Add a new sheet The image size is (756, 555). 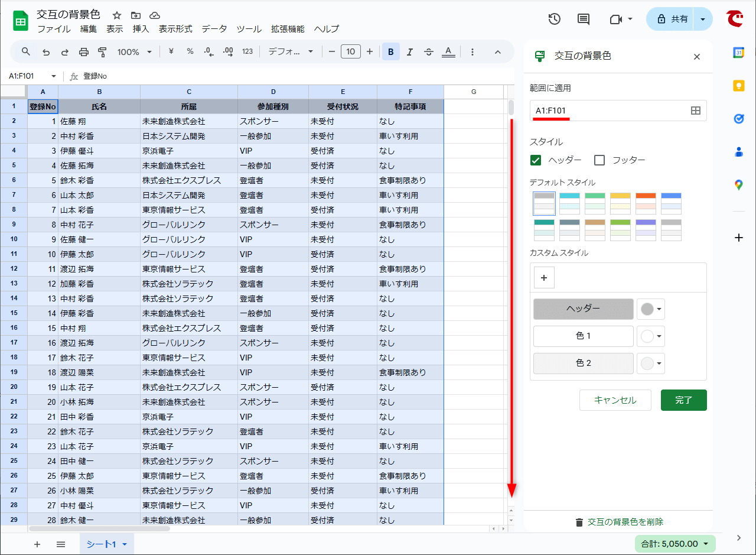(37, 544)
